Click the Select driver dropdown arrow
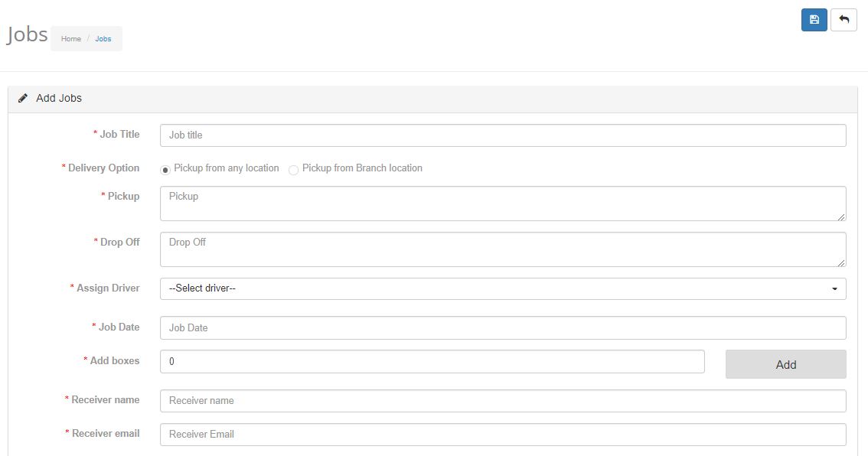Viewport: 868px width, 456px height. (834, 289)
